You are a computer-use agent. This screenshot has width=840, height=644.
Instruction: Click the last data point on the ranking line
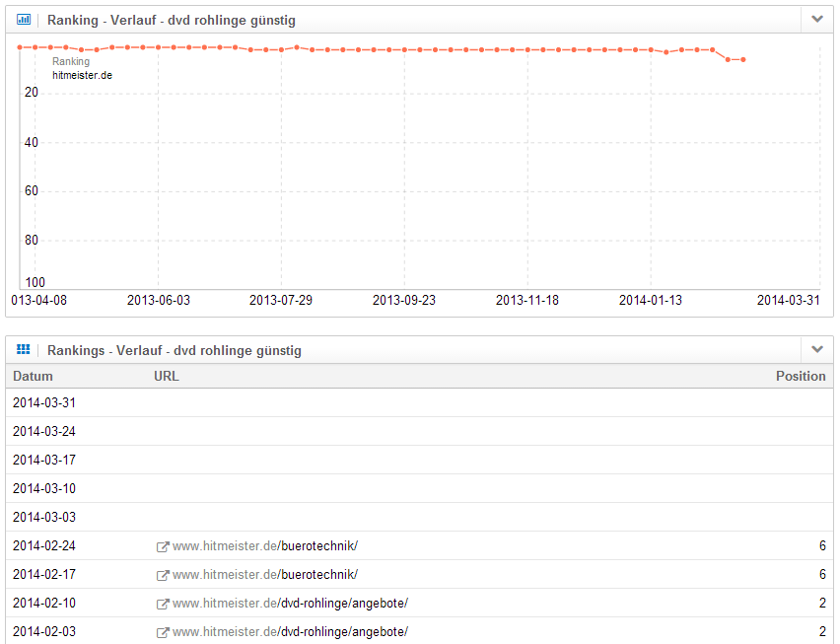(x=743, y=60)
